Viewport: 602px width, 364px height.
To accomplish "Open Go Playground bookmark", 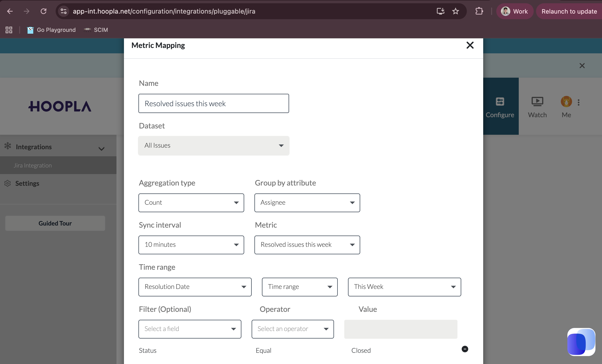I will coord(51,30).
